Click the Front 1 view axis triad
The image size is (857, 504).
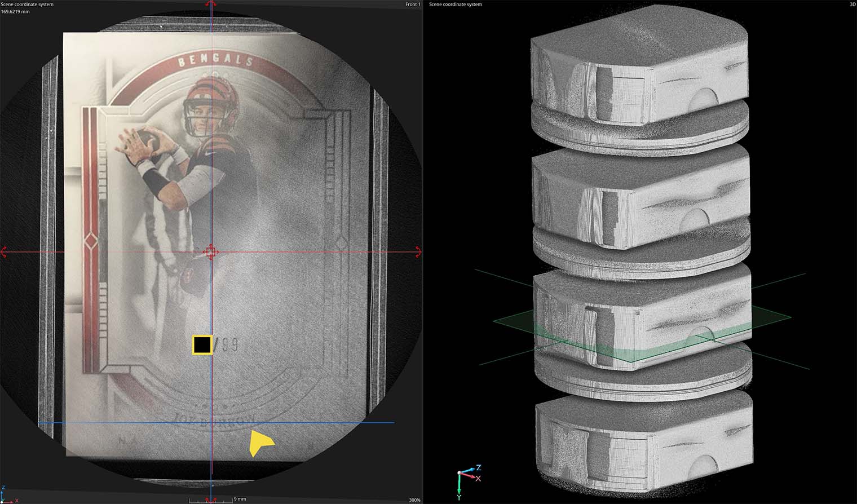[x=8, y=495]
